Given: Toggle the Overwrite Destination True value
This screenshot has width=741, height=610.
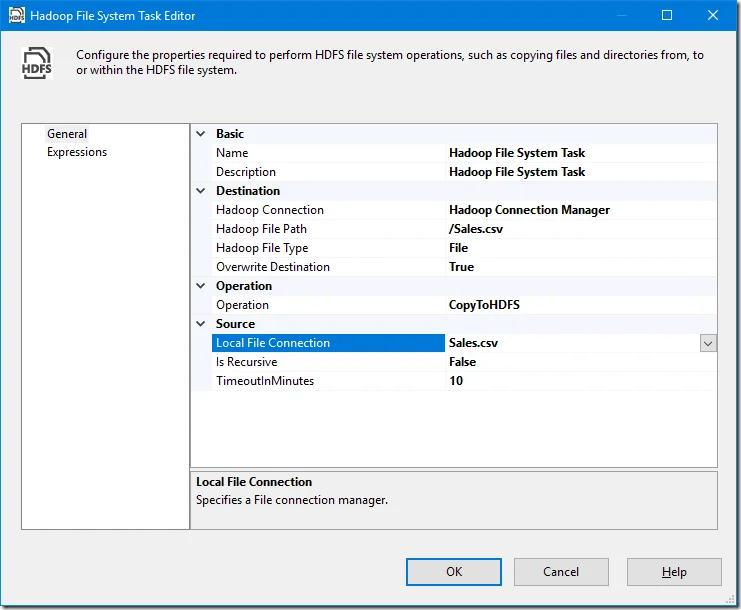Looking at the screenshot, I should click(x=580, y=267).
